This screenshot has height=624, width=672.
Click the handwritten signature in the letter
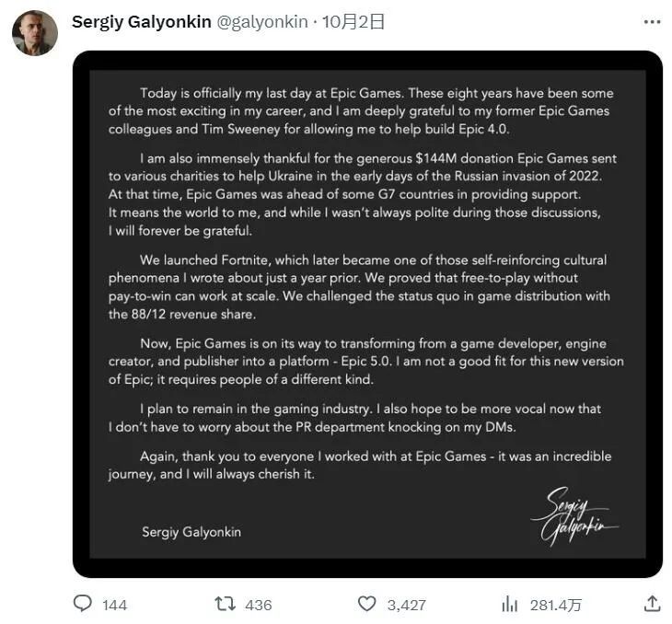pos(573,519)
